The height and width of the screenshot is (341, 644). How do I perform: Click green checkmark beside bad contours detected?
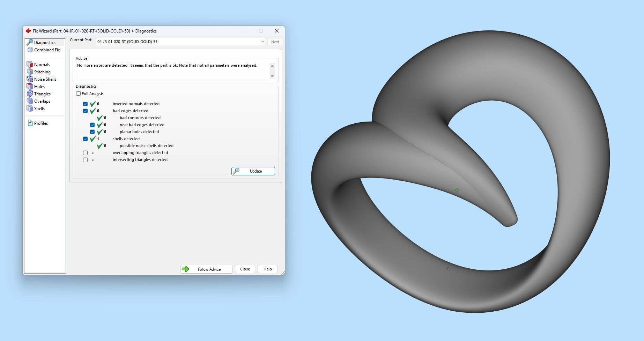100,118
